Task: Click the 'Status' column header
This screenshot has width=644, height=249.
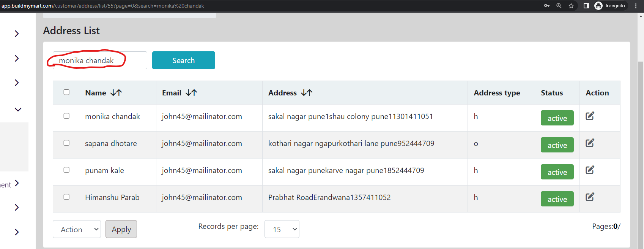Action: [552, 93]
